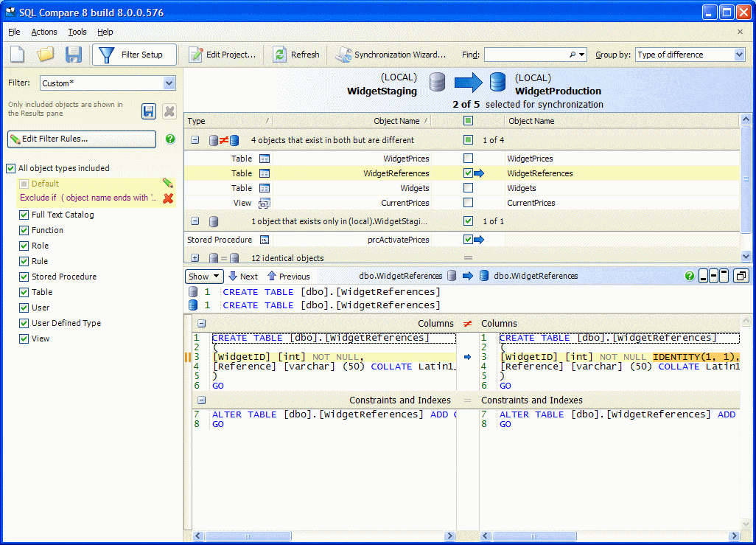Click the view icon in the CurrentPrices row

265,204
